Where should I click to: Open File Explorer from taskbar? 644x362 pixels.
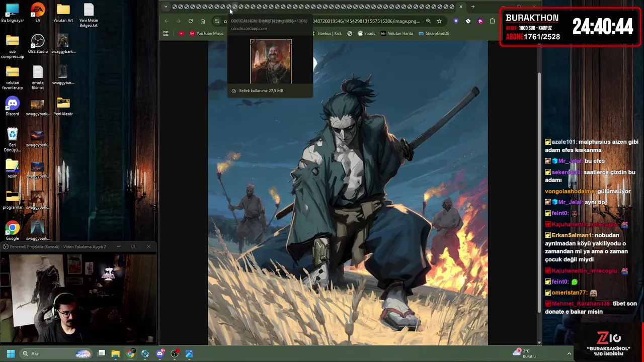116,353
